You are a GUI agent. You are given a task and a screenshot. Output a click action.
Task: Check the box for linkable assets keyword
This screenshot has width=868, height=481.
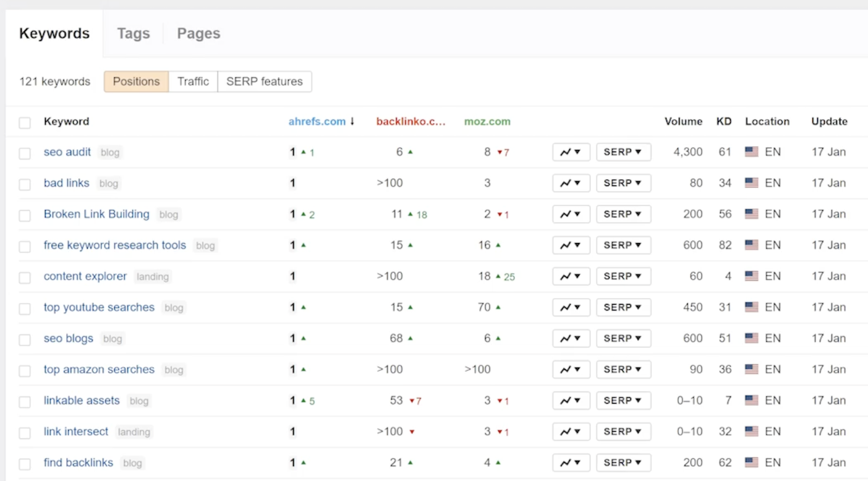tap(25, 402)
